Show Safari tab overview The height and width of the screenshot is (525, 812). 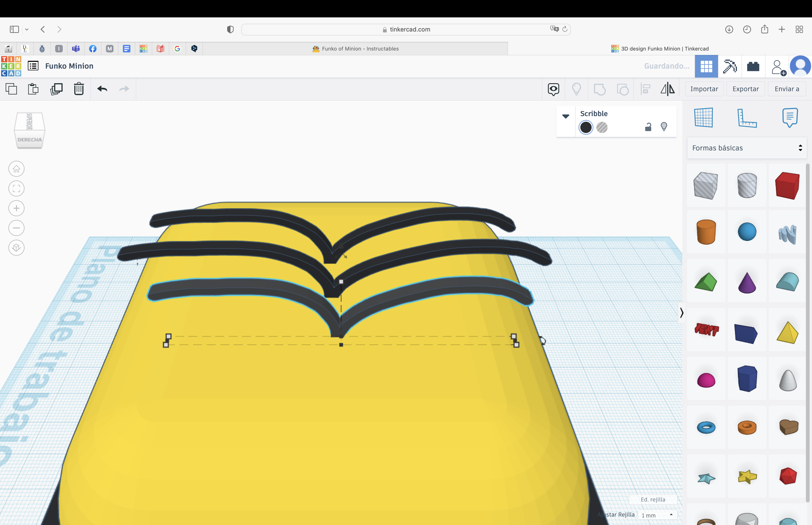pos(799,30)
